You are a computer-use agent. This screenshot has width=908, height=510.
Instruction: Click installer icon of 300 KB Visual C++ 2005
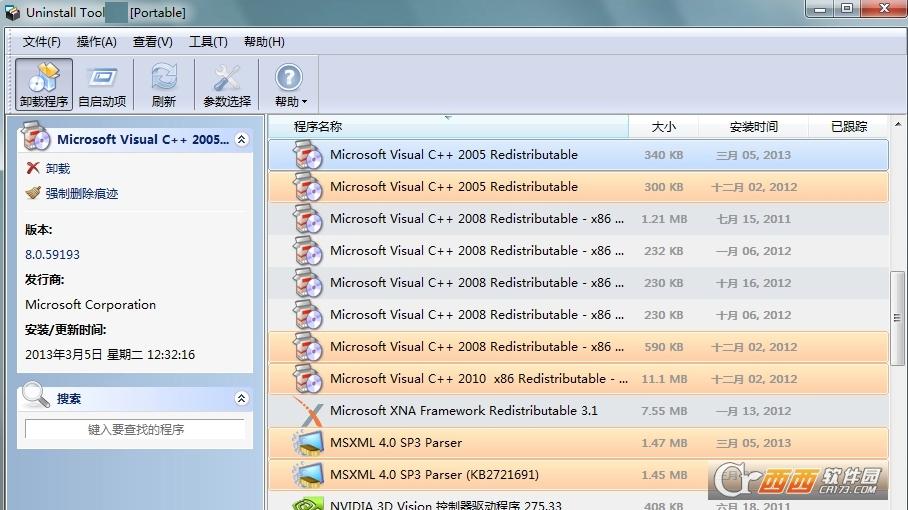pyautogui.click(x=307, y=187)
